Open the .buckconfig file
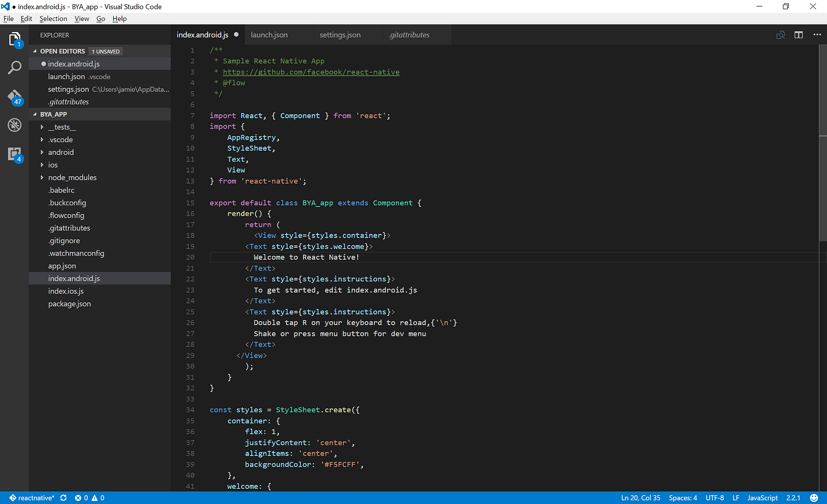 click(x=100, y=203)
